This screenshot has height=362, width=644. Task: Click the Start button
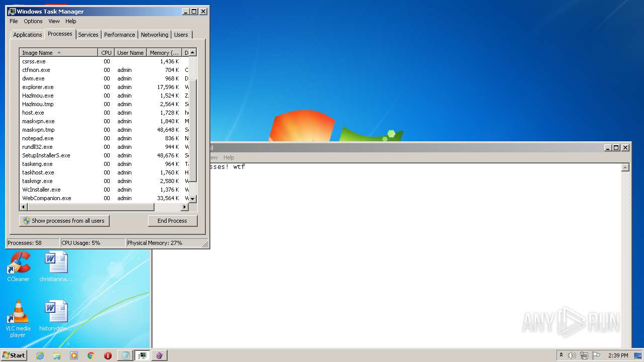coord(14,355)
